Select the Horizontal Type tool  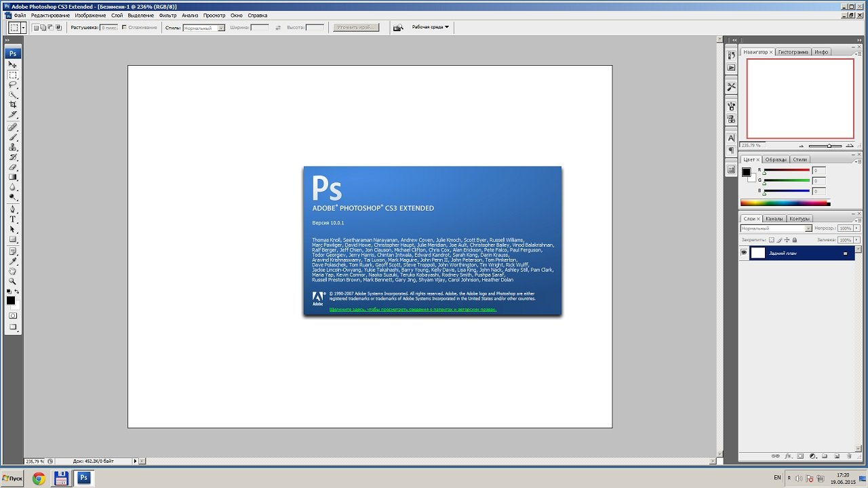[13, 220]
